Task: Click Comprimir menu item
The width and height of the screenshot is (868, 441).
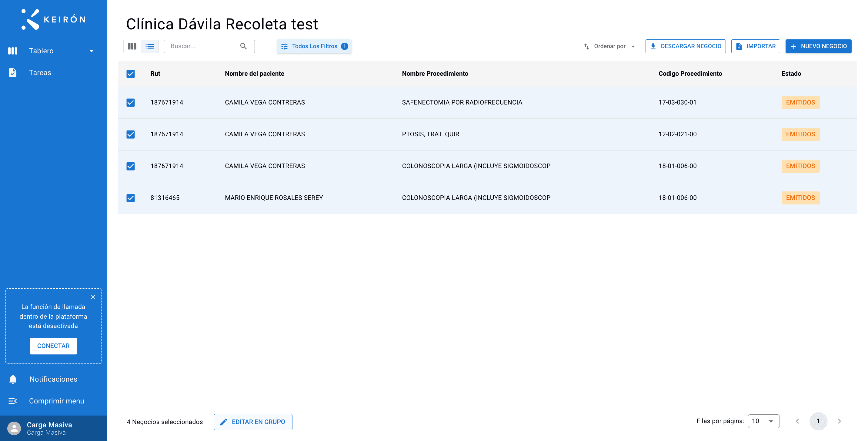Action: click(53, 401)
